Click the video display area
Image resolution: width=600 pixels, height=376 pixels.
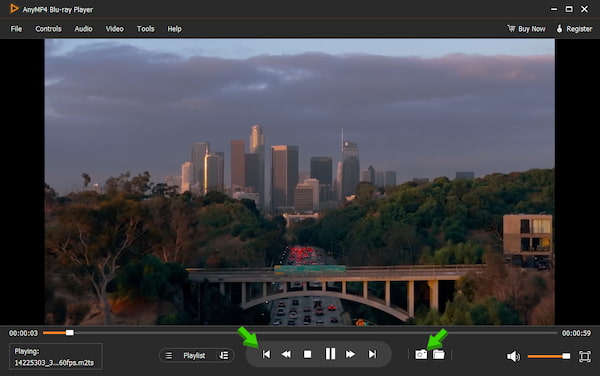300,181
